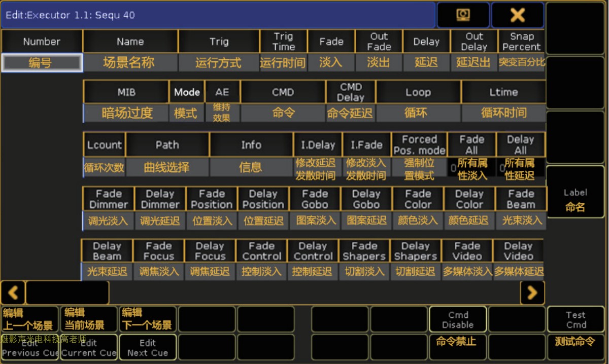Open the Trig column option
Image resolution: width=609 pixels, height=364 pixels.
point(219,42)
